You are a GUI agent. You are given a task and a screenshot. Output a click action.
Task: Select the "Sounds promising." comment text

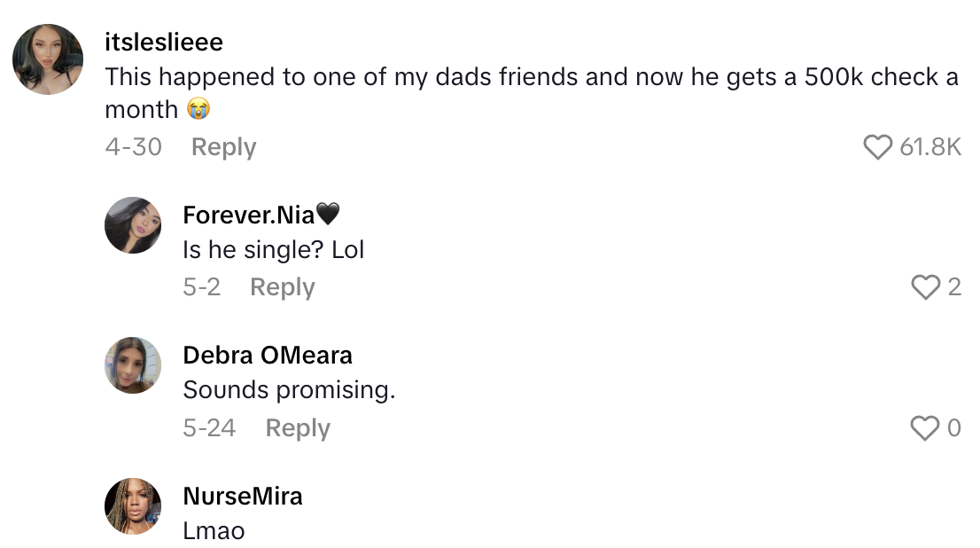click(x=289, y=389)
